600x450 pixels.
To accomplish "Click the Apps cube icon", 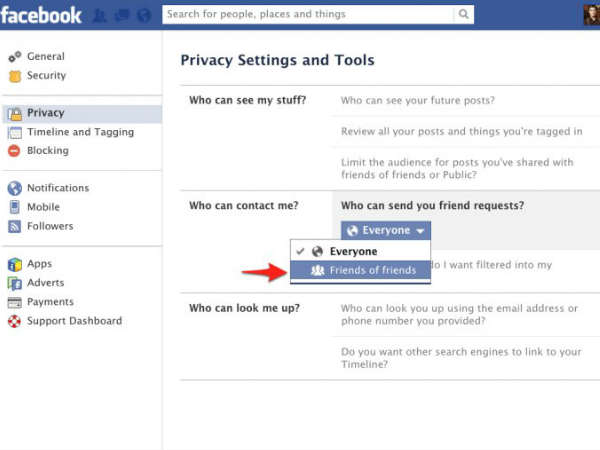I will 15,264.
